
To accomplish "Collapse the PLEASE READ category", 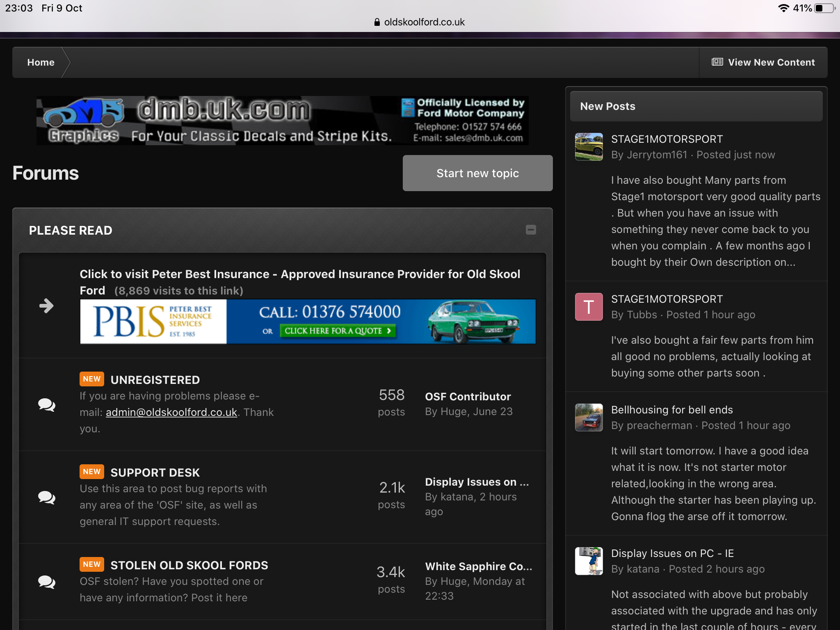I will coord(531,230).
